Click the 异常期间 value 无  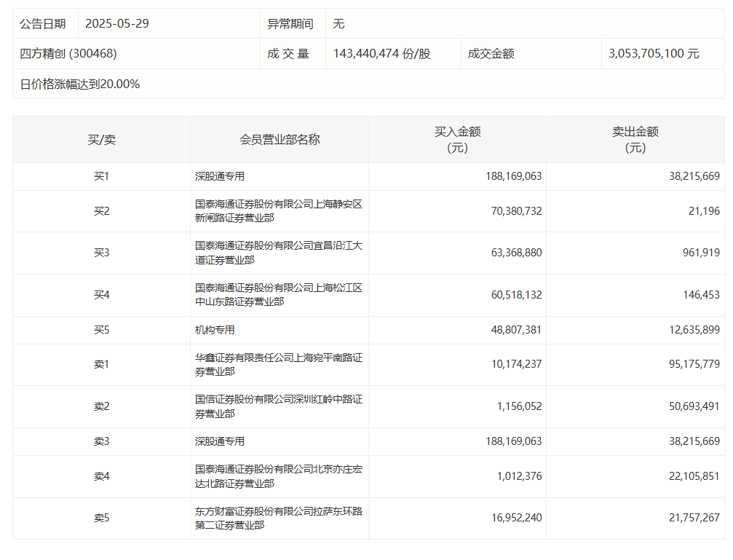(338, 23)
